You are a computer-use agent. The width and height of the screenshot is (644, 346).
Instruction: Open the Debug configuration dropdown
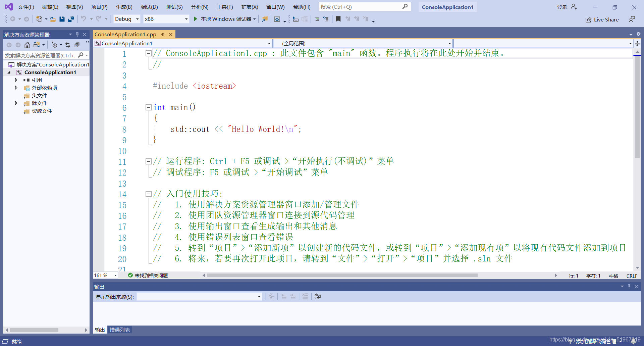[127, 19]
